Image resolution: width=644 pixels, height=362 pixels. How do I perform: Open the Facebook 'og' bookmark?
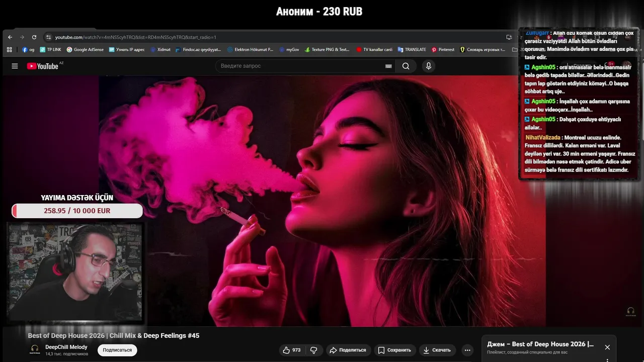click(x=28, y=50)
